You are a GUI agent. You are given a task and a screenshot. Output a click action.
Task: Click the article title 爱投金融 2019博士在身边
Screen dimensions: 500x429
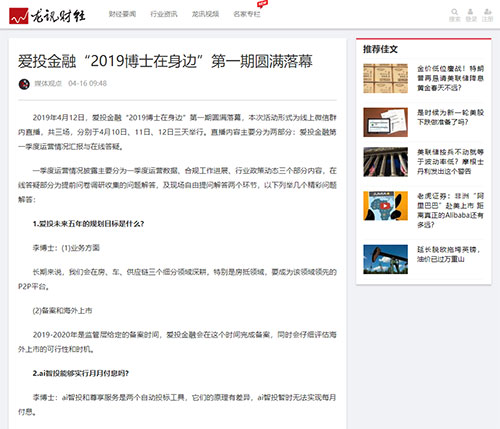pos(165,61)
